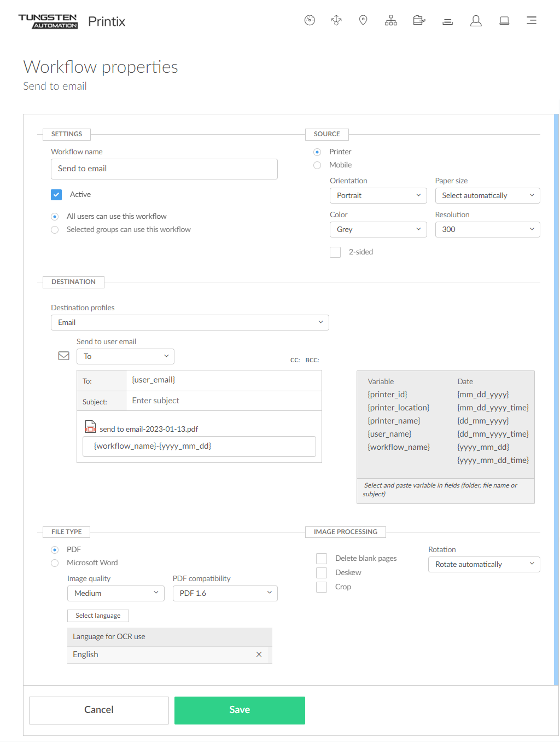This screenshot has width=560, height=742.
Task: Select the Mobile source radio button
Action: click(317, 165)
